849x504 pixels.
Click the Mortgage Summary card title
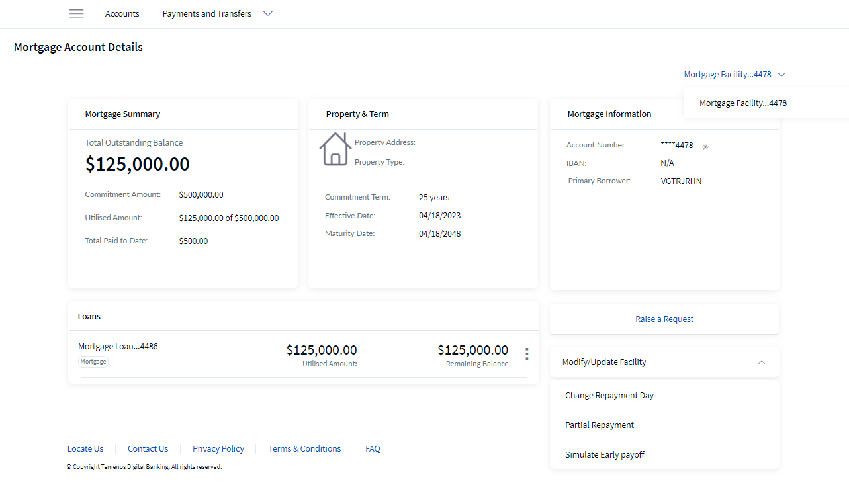122,114
